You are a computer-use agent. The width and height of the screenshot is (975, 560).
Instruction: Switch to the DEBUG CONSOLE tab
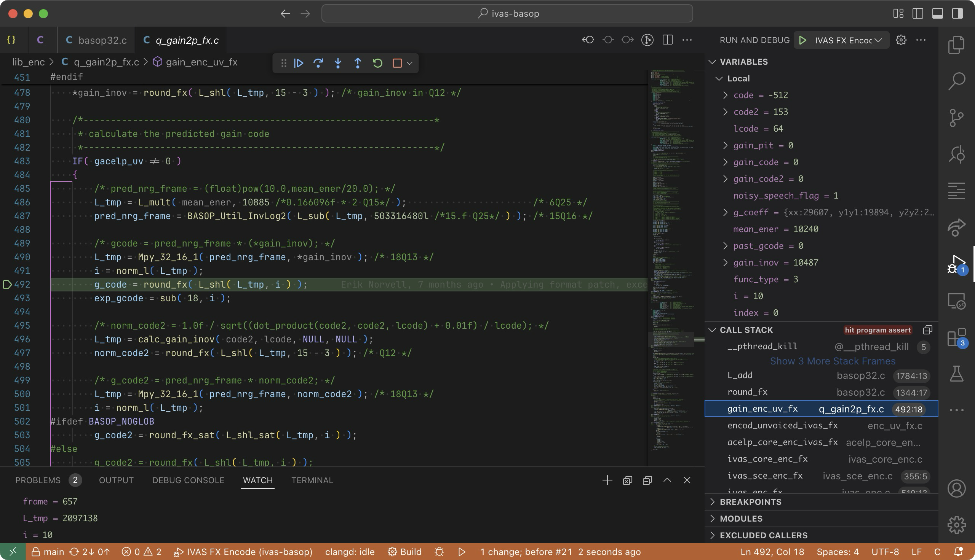click(188, 480)
